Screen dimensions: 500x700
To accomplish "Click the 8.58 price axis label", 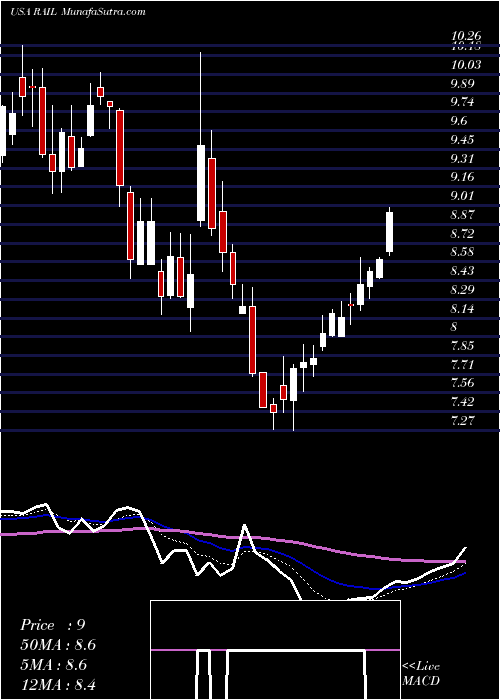I will (x=462, y=252).
